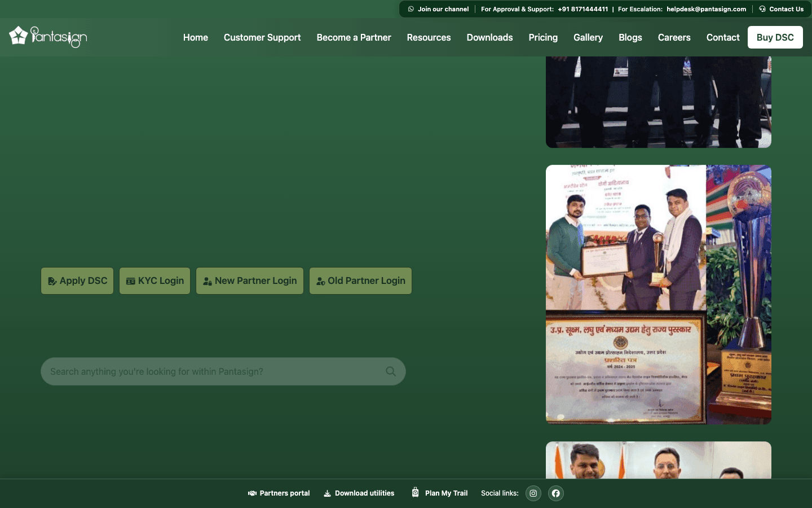Open the Resources menu
The width and height of the screenshot is (812, 508).
coord(429,37)
